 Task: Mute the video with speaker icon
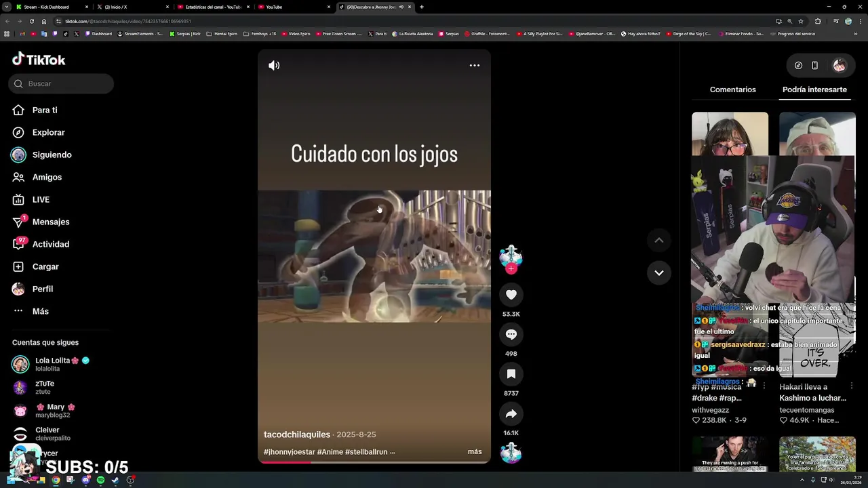click(274, 66)
